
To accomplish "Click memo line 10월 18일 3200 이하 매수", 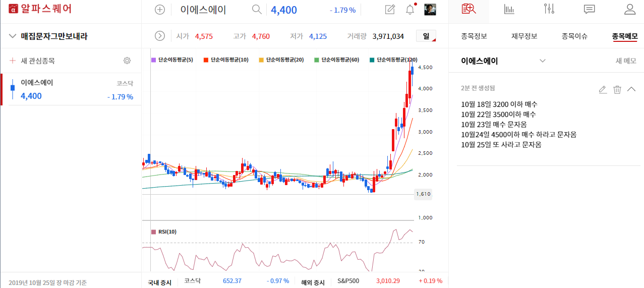I will [499, 104].
